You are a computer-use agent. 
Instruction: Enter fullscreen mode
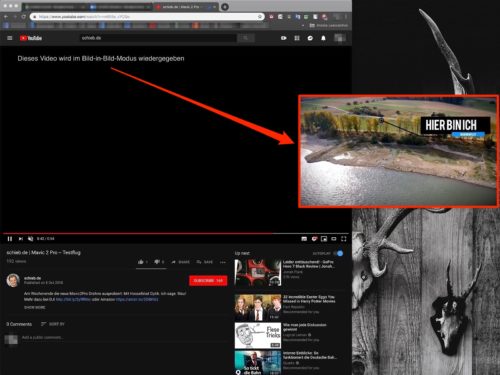click(344, 239)
